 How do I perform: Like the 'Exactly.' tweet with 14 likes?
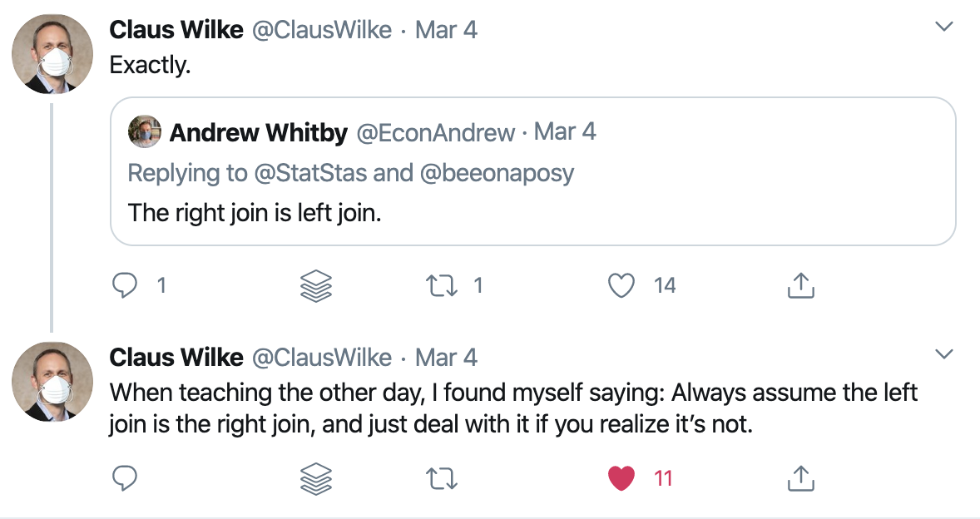coord(621,285)
